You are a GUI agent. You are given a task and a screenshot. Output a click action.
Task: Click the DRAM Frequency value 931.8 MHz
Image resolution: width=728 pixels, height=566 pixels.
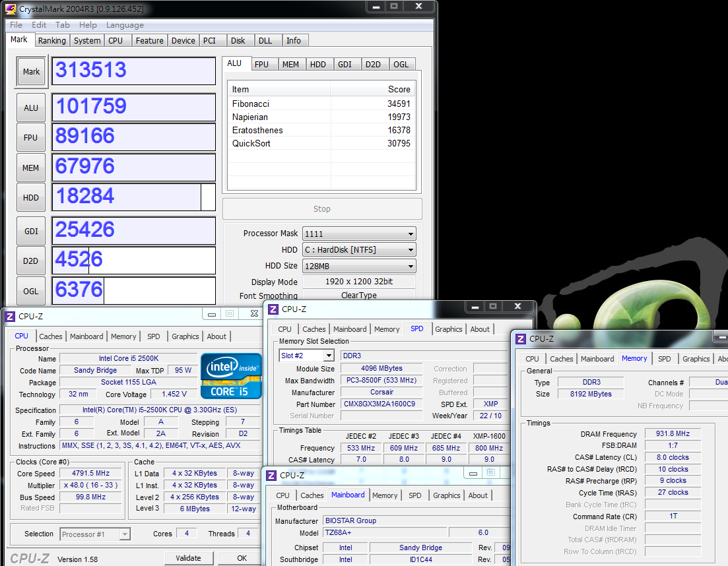(x=673, y=434)
